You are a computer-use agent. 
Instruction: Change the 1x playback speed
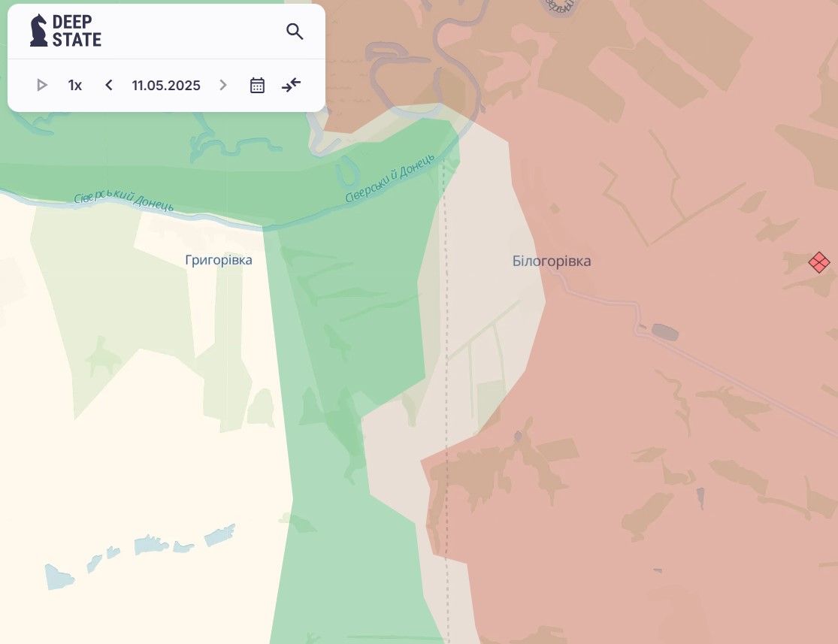click(75, 86)
